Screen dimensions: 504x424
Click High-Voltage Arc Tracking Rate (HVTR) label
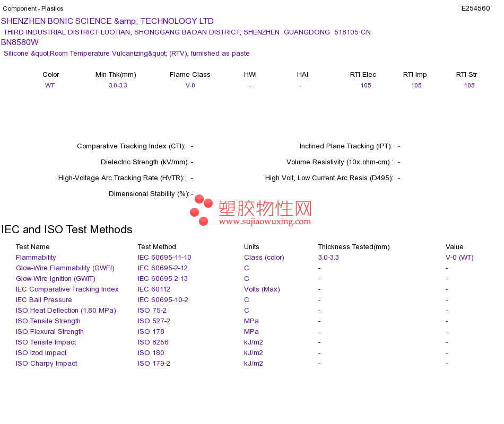tap(121, 178)
